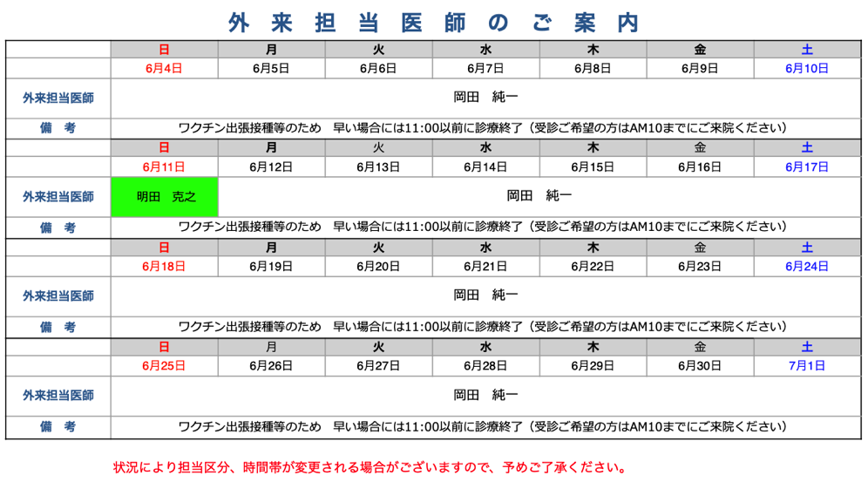The image size is (868, 482).
Task: Choose the 6月22日 date cell
Action: [593, 267]
